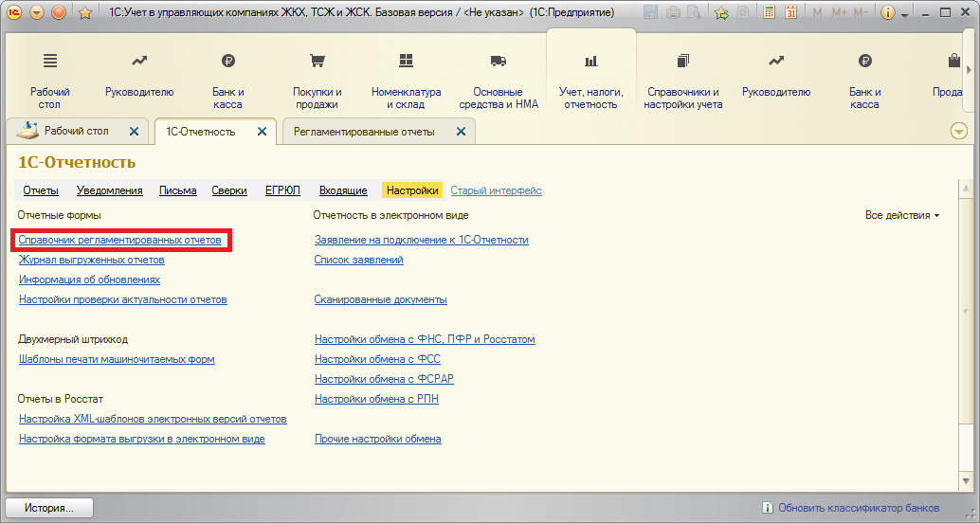
Task: Close the Регламентированные отчеты tab
Action: click(461, 132)
